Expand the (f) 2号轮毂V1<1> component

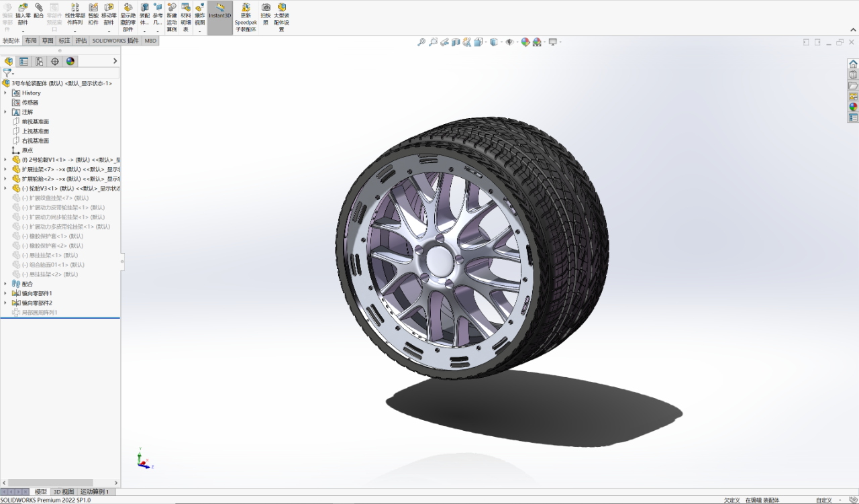[x=5, y=160]
